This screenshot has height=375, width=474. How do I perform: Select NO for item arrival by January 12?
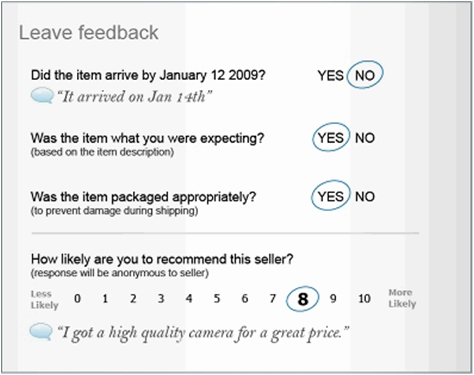(x=365, y=75)
